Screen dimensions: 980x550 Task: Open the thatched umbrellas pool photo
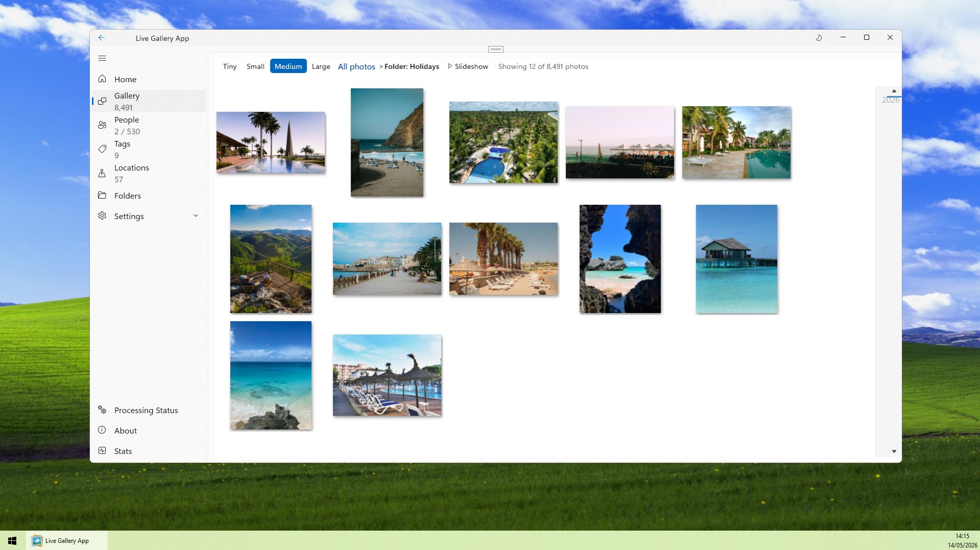click(x=387, y=375)
